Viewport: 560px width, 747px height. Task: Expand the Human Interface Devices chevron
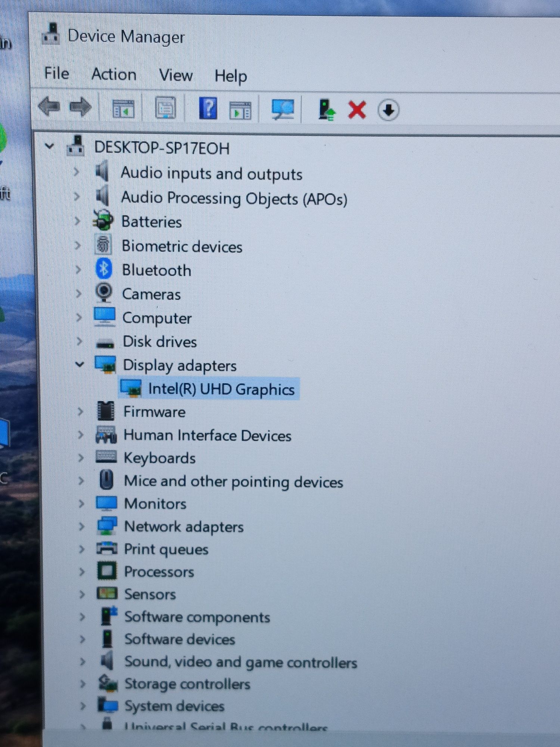click(80, 434)
